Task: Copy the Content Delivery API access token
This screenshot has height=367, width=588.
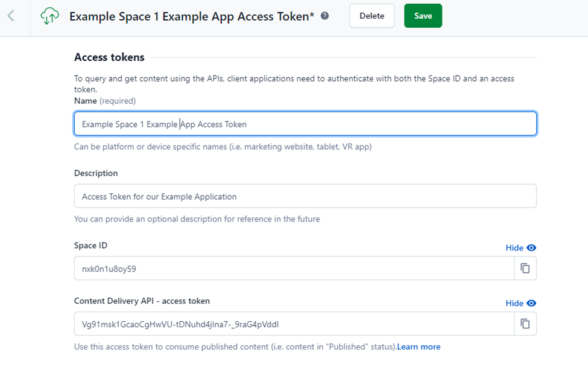Action: (525, 324)
